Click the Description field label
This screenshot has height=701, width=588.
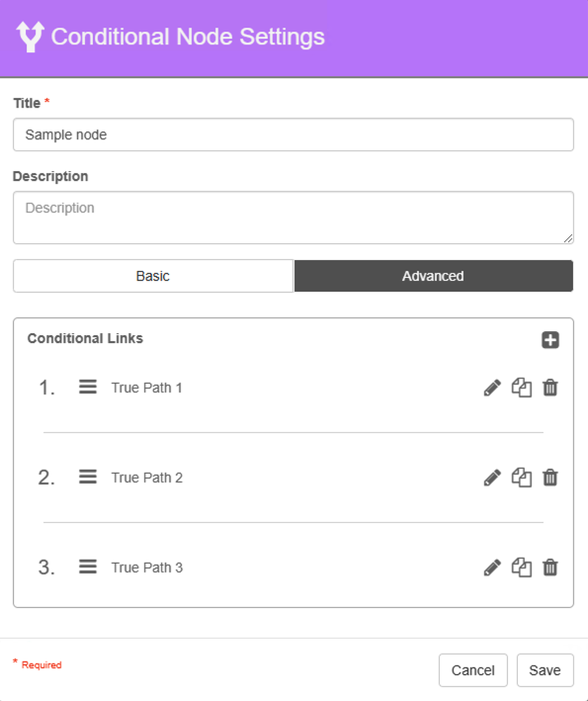[x=50, y=176]
